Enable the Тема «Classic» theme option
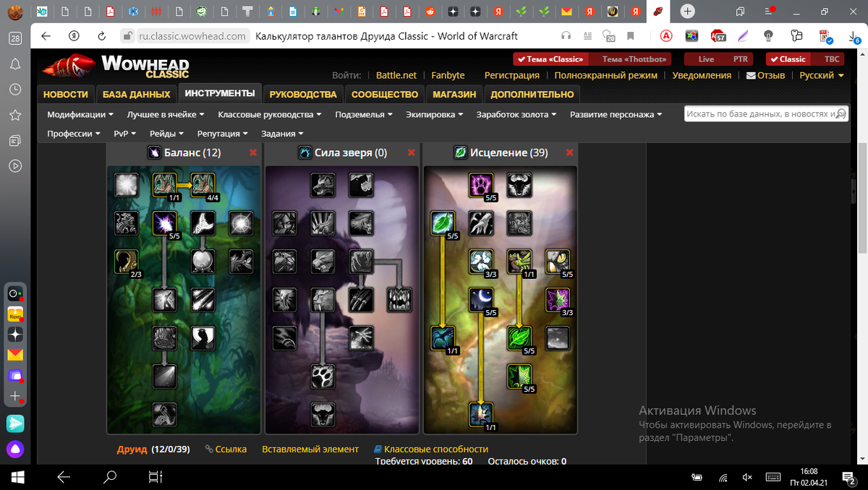 point(550,59)
